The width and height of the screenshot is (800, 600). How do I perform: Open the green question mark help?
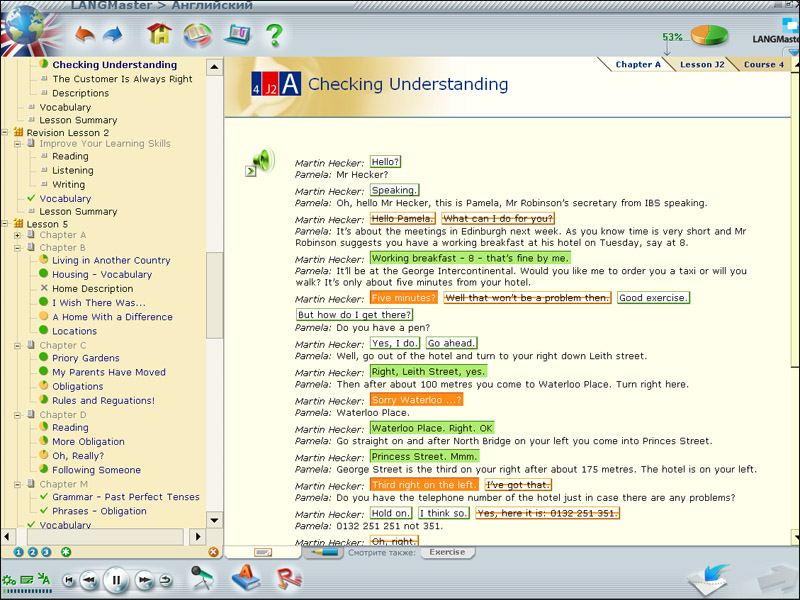click(274, 35)
